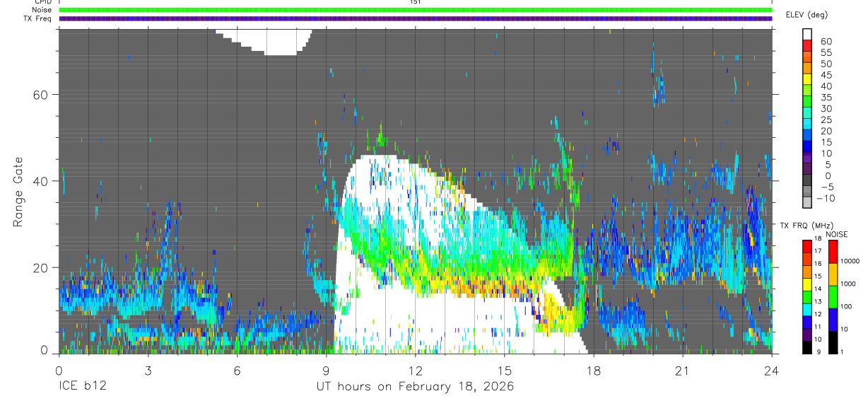Click the '24' tick label on the UT hours axis
The image size is (868, 401).
(x=772, y=371)
